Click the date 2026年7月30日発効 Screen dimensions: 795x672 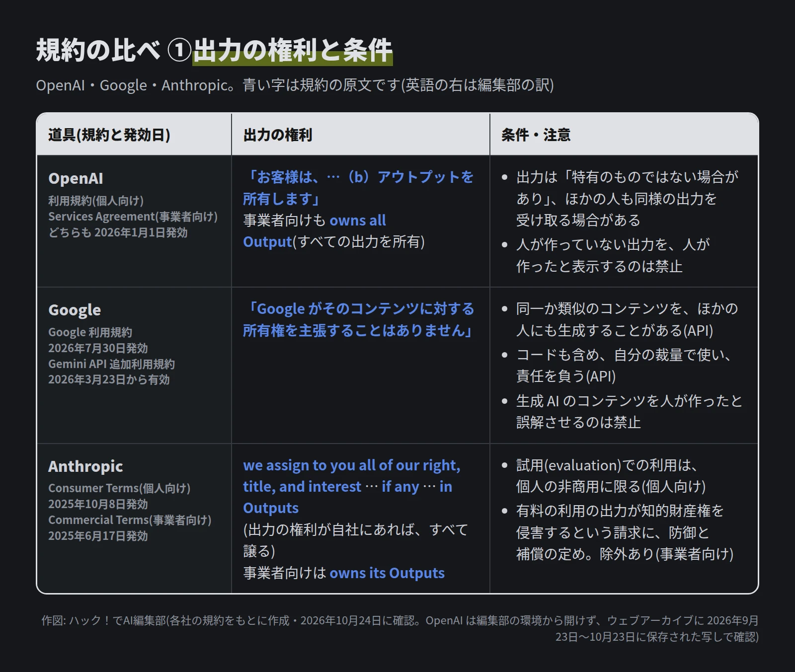pyautogui.click(x=98, y=348)
